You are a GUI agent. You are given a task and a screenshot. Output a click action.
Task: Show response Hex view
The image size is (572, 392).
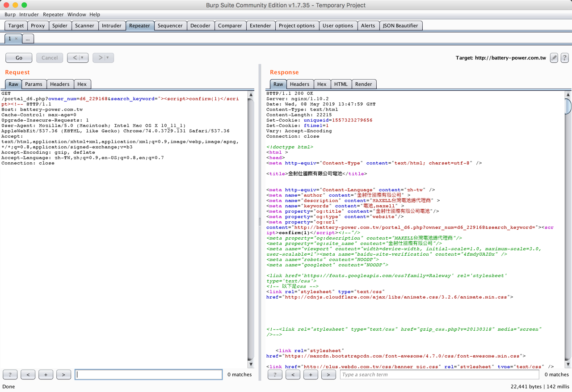coord(322,84)
